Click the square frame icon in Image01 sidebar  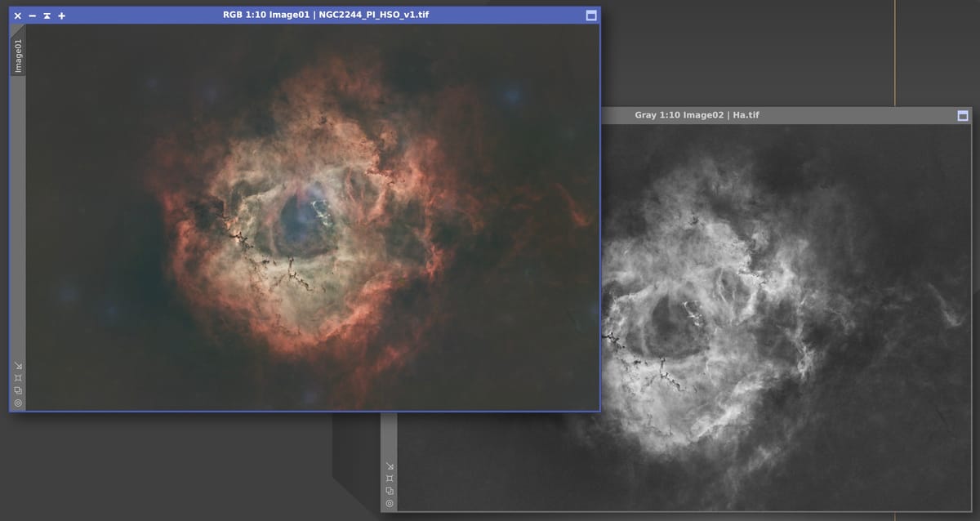18,377
